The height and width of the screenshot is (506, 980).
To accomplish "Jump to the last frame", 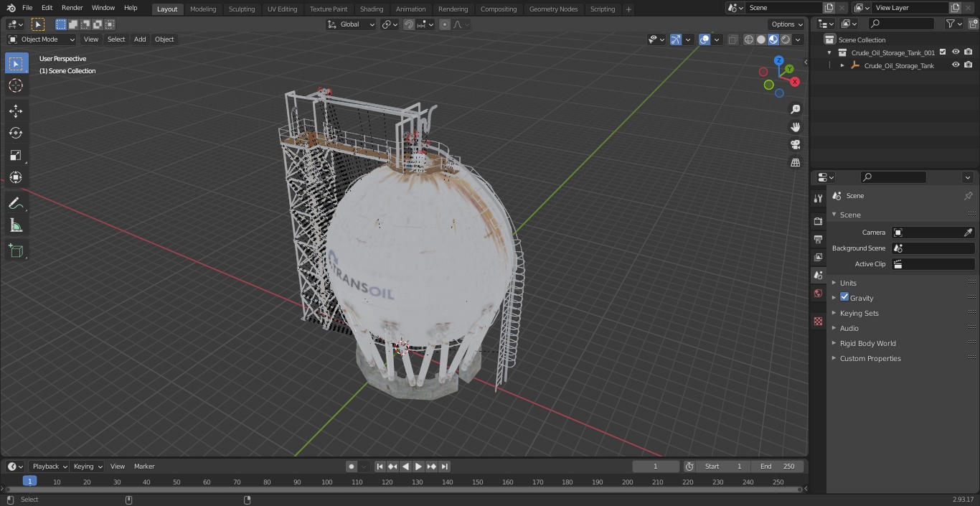I will point(445,467).
